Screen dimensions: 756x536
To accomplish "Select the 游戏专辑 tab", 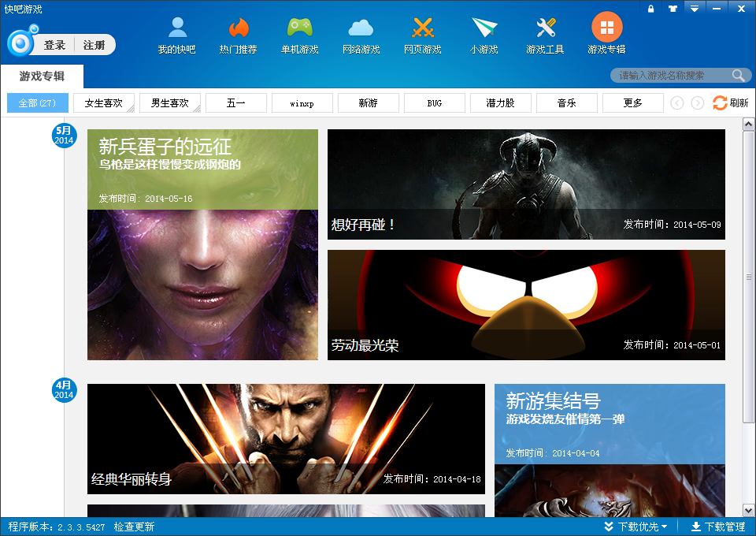I will pos(42,76).
